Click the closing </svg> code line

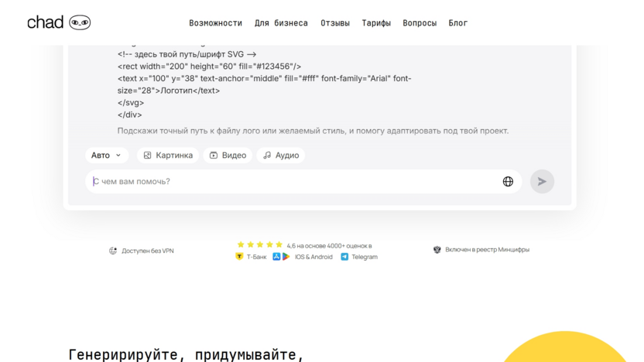pyautogui.click(x=131, y=103)
